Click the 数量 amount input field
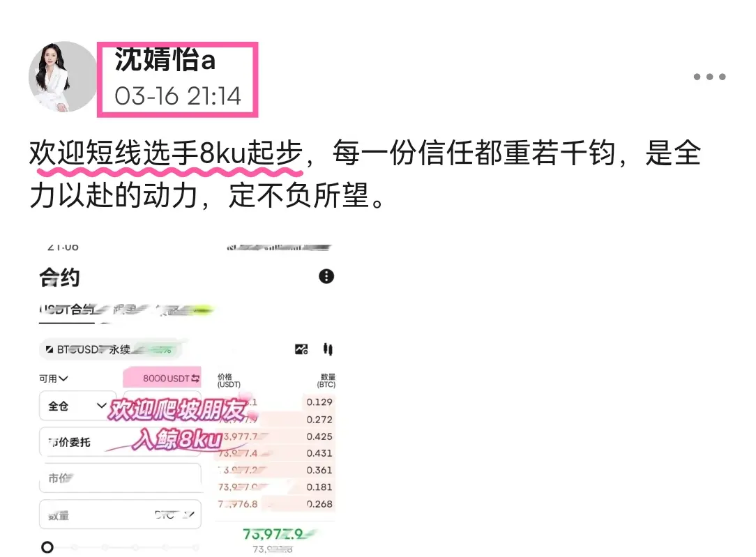This screenshot has width=756, height=557. coord(120,514)
